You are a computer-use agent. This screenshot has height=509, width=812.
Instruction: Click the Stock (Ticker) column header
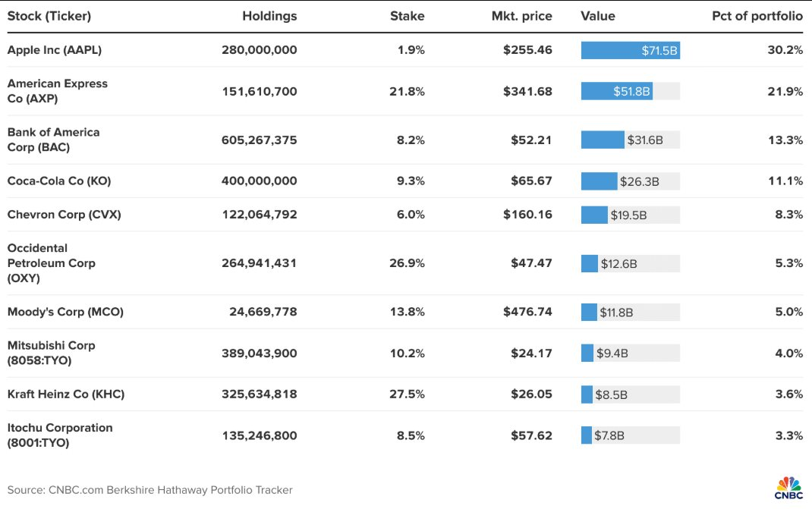click(x=49, y=16)
